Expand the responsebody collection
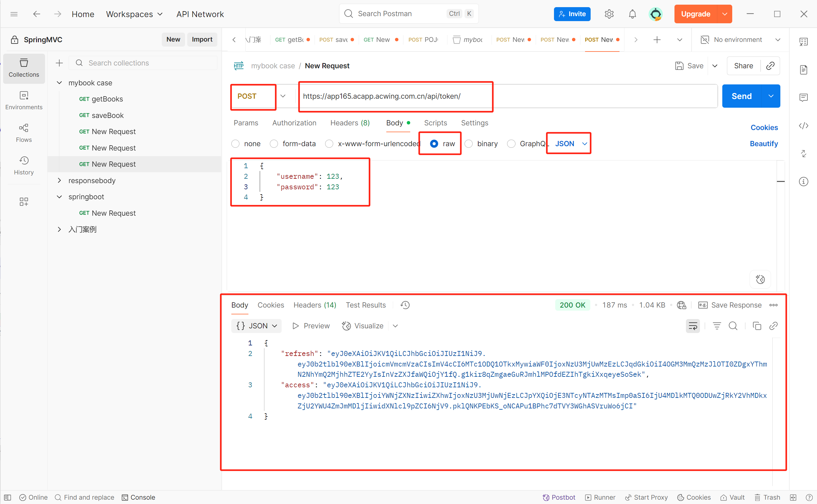The width and height of the screenshot is (817, 504). 59,180
